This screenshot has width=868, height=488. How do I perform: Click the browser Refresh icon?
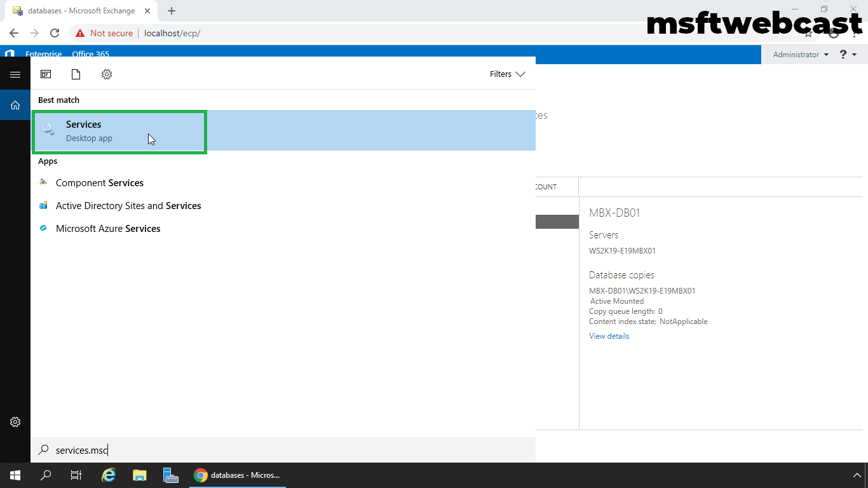[x=55, y=33]
